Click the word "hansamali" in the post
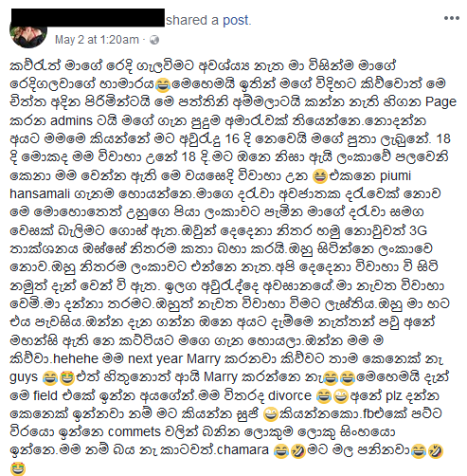The height and width of the screenshot is (476, 467). [x=40, y=193]
